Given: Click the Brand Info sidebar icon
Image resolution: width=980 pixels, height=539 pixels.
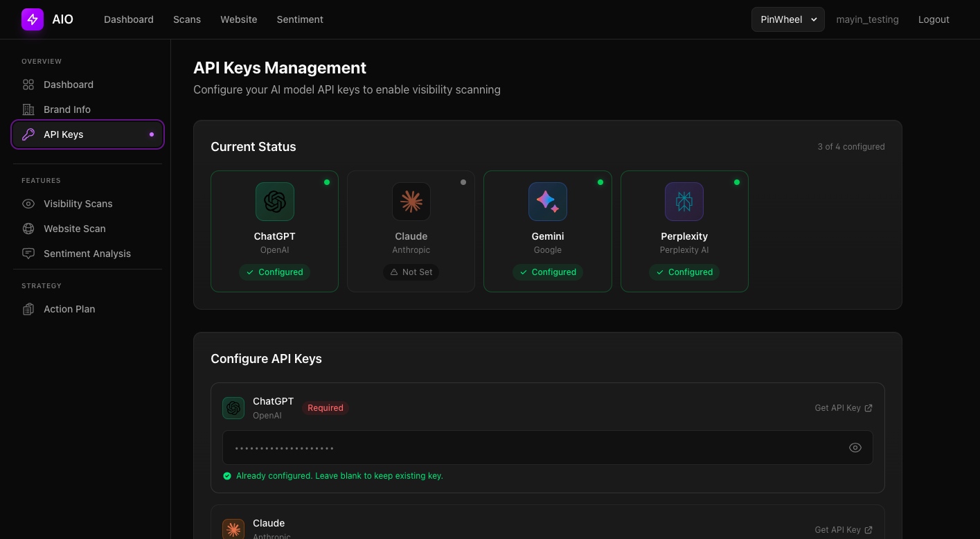Looking at the screenshot, I should coord(28,109).
